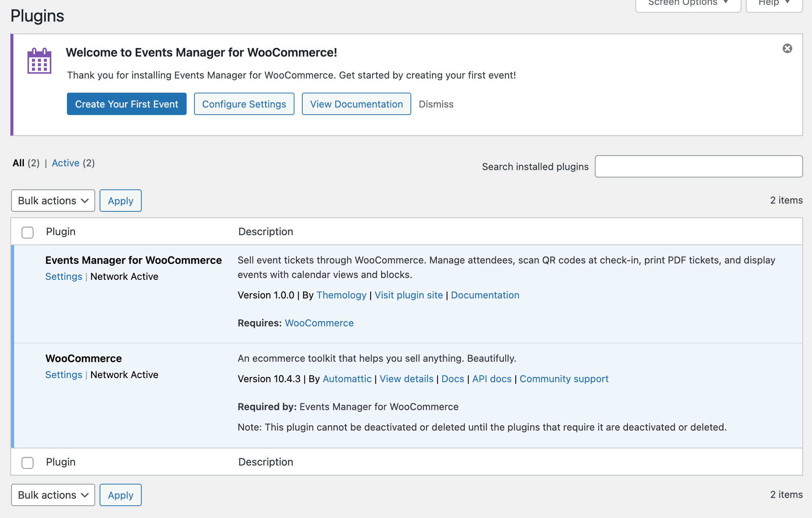Dismiss notice with the X circle icon
This screenshot has width=812, height=518.
787,48
